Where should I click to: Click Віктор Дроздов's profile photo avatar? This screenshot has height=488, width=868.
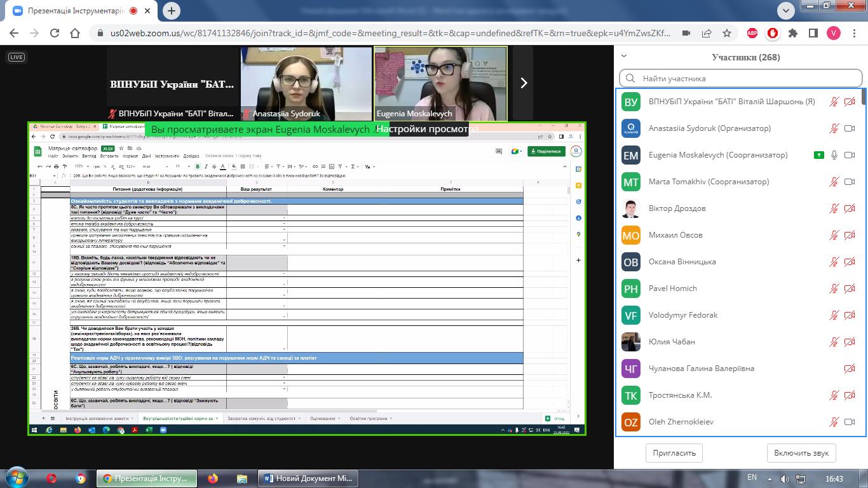coord(631,208)
